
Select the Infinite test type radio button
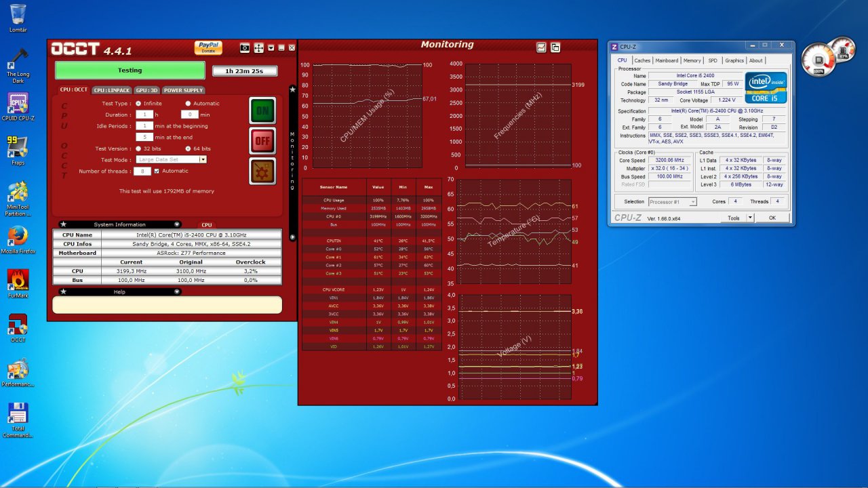[x=138, y=104]
